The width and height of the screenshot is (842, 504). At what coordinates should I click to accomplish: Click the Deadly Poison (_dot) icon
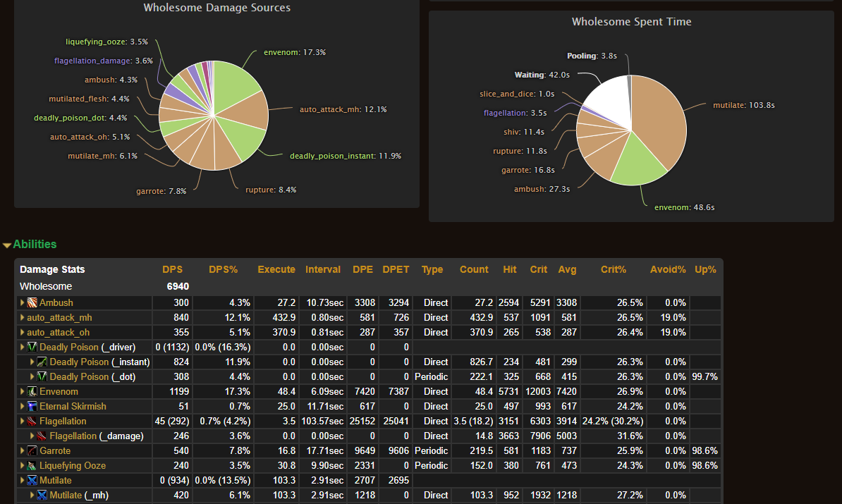[x=42, y=377]
